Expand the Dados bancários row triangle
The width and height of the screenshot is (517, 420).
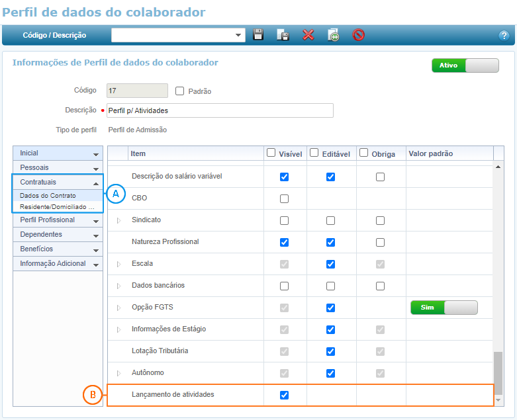coord(119,286)
